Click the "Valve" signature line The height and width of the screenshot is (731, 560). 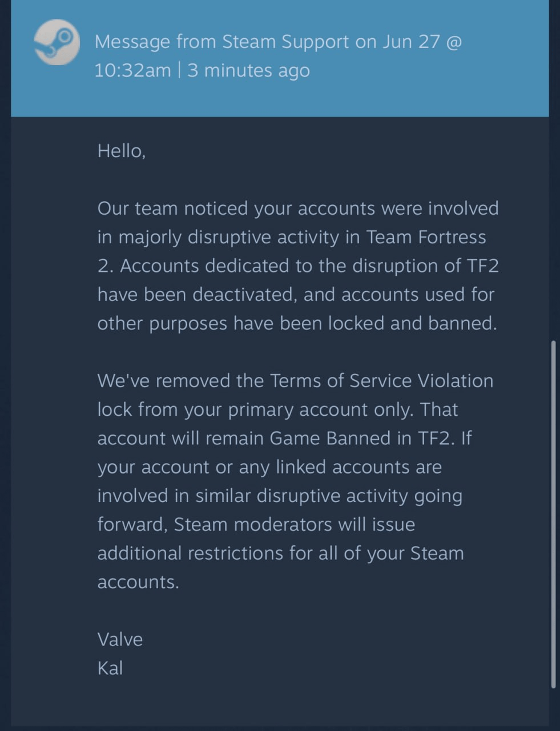tap(120, 640)
